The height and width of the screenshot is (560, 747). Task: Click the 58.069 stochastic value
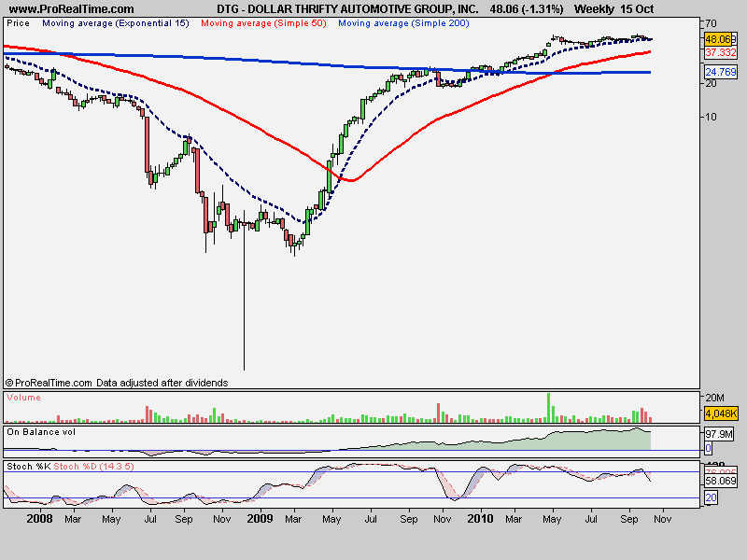[x=720, y=481]
